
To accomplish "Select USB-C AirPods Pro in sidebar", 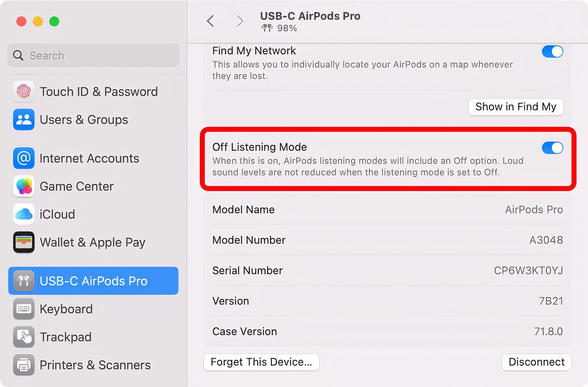I will tap(93, 281).
